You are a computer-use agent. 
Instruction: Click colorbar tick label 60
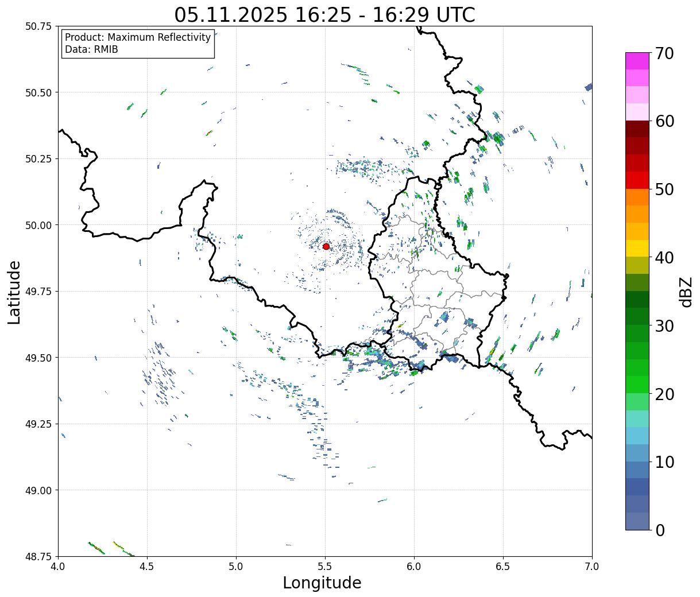point(664,121)
